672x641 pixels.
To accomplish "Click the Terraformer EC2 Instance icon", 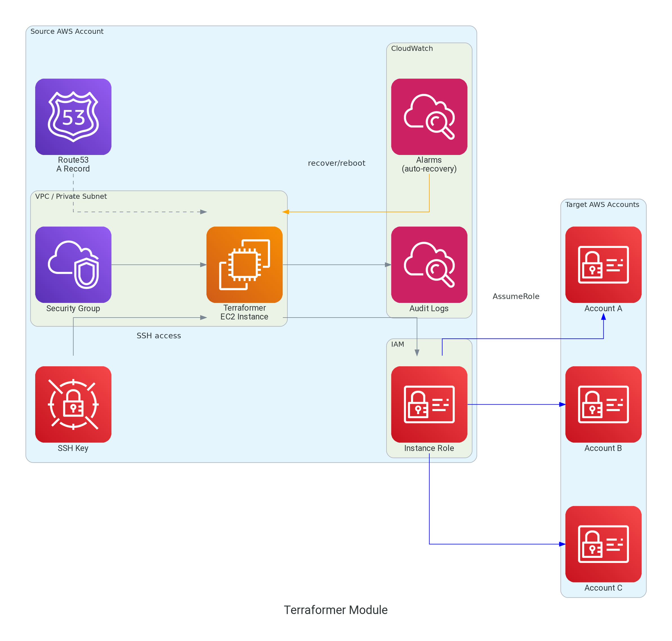I will point(244,265).
